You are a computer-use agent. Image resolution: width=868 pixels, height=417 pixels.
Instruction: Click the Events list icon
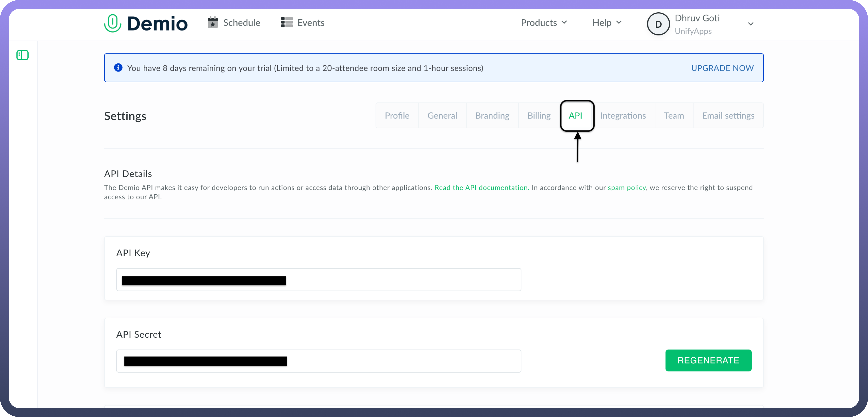pyautogui.click(x=287, y=23)
